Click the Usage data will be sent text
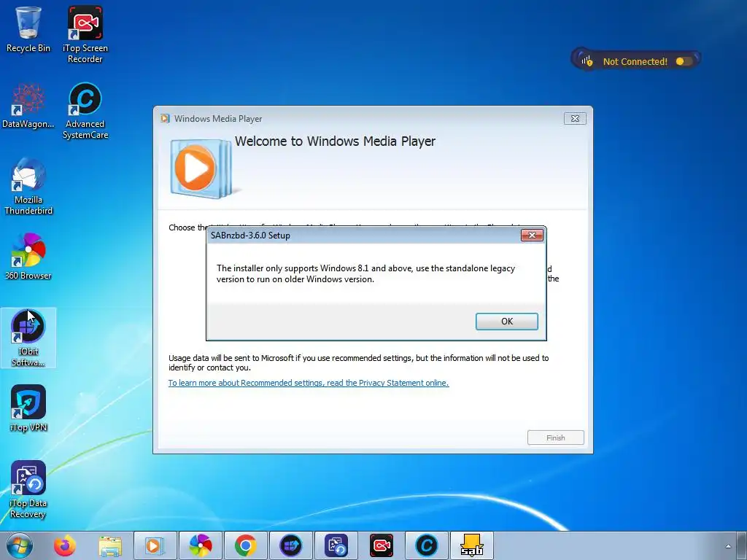Screen dimensions: 747x560 click(x=358, y=363)
